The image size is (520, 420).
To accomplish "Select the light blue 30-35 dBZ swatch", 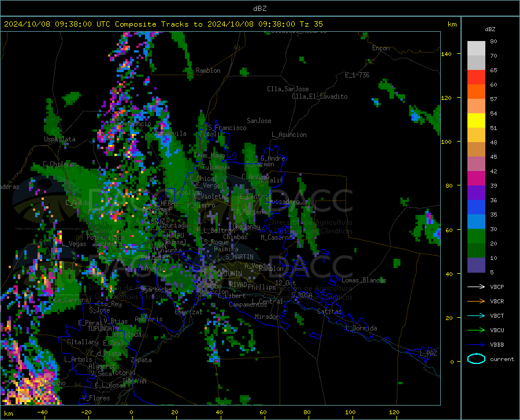I will [x=476, y=222].
